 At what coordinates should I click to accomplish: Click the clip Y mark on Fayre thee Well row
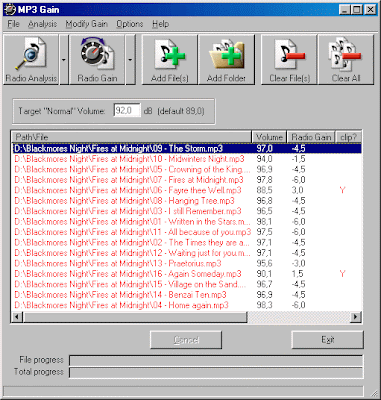pos(342,190)
